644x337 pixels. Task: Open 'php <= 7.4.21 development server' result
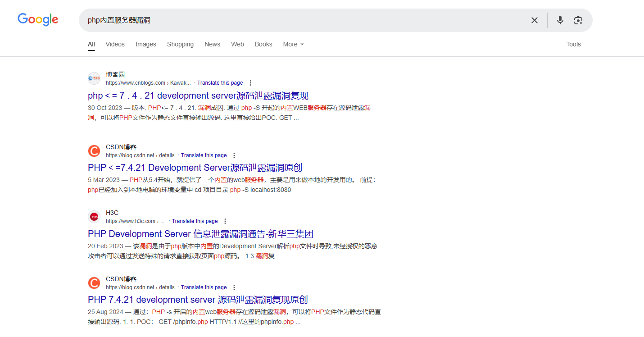pyautogui.click(x=198, y=96)
